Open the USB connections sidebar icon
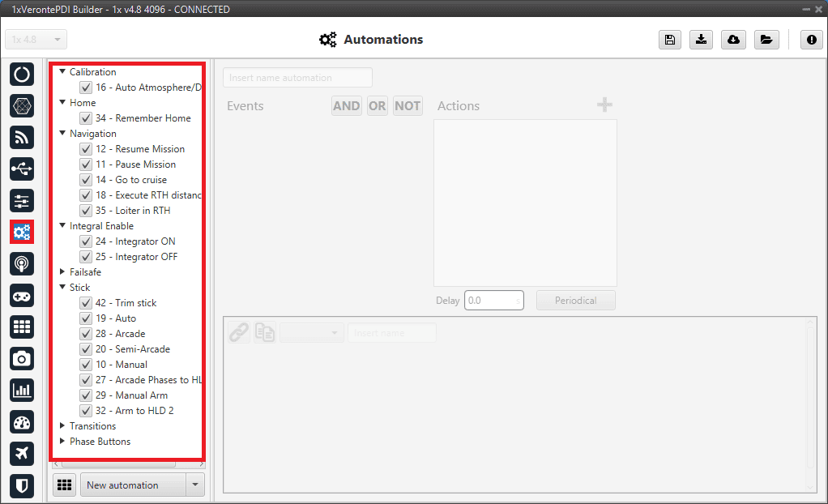828x504 pixels. (22, 169)
